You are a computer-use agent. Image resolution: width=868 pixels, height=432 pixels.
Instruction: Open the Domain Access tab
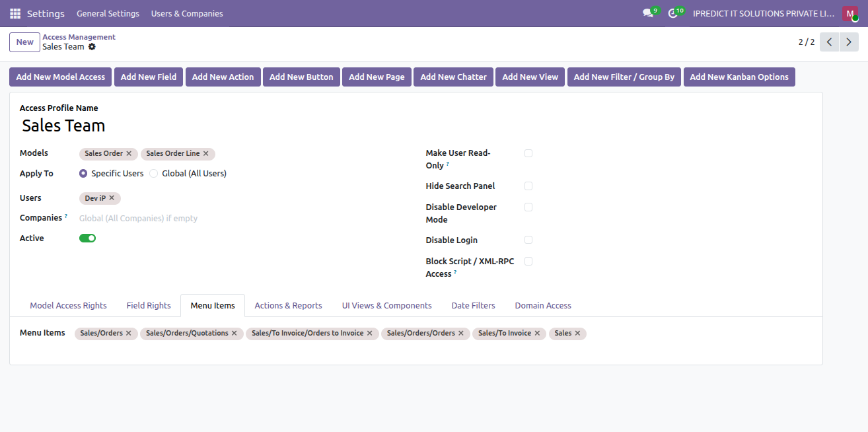pos(543,306)
